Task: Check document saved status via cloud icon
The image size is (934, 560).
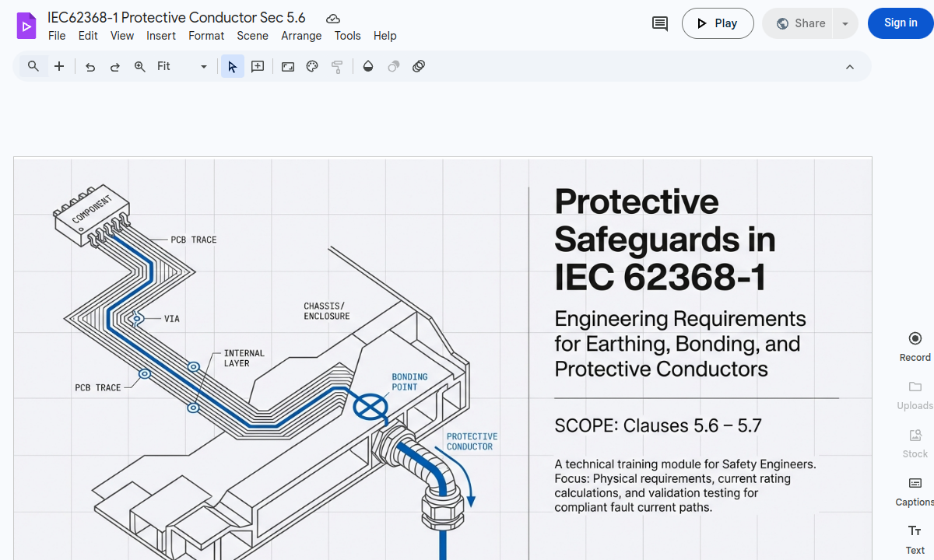Action: click(333, 17)
